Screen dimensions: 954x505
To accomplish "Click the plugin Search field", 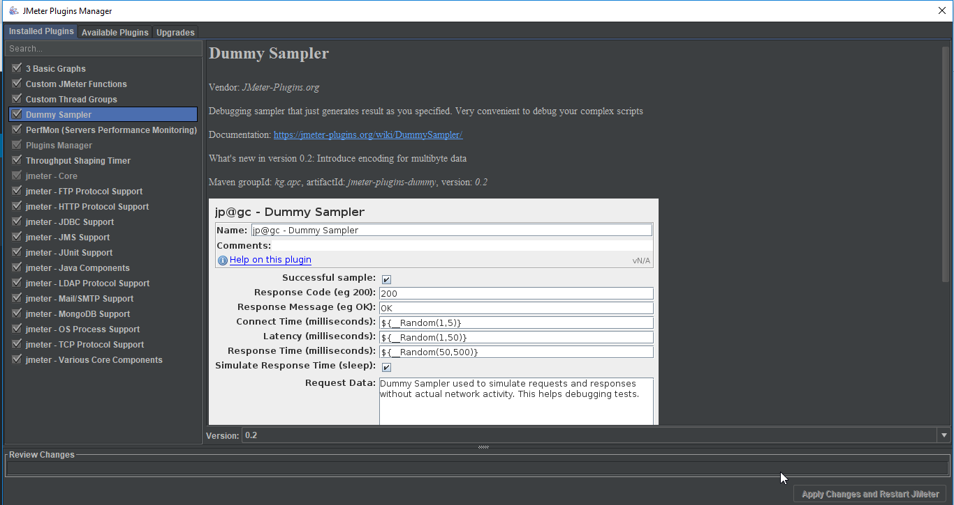I will tap(103, 48).
